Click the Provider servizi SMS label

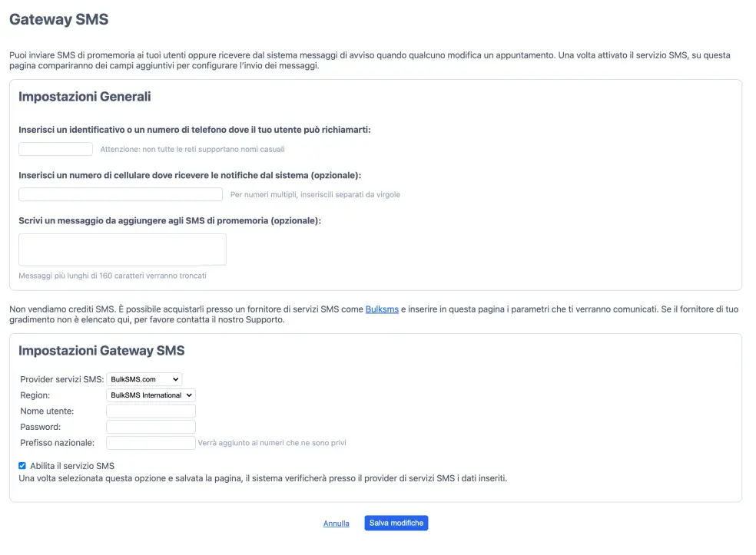click(x=62, y=379)
